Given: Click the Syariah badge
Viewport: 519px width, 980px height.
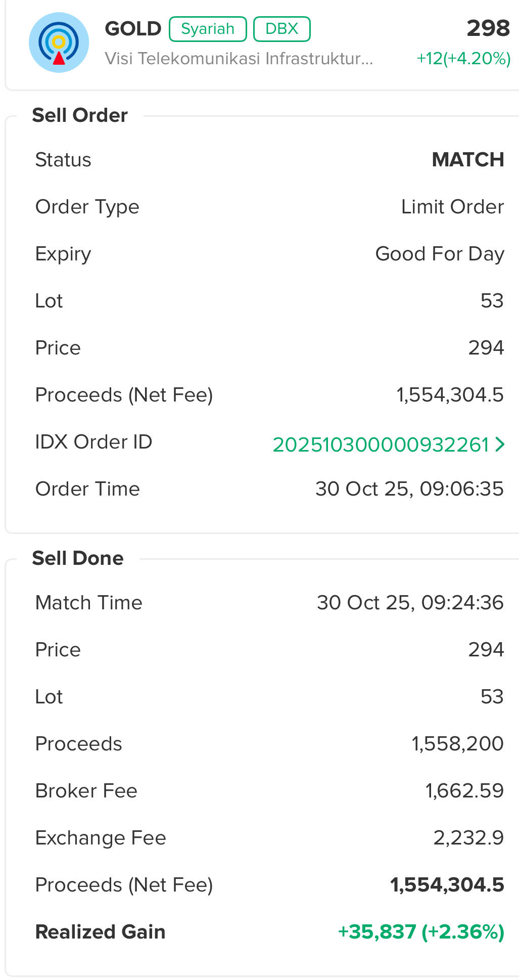Looking at the screenshot, I should click(x=208, y=29).
